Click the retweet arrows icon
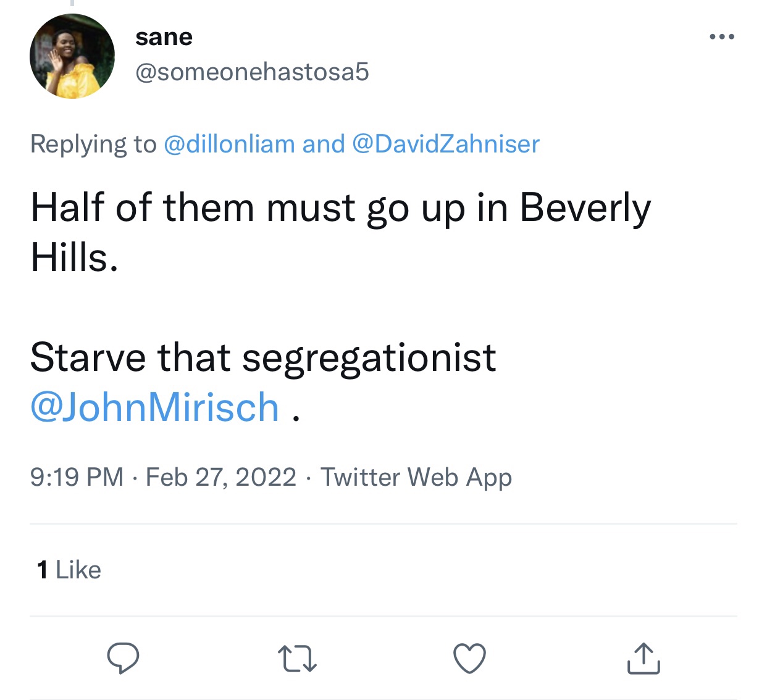The height and width of the screenshot is (700, 767). click(297, 658)
